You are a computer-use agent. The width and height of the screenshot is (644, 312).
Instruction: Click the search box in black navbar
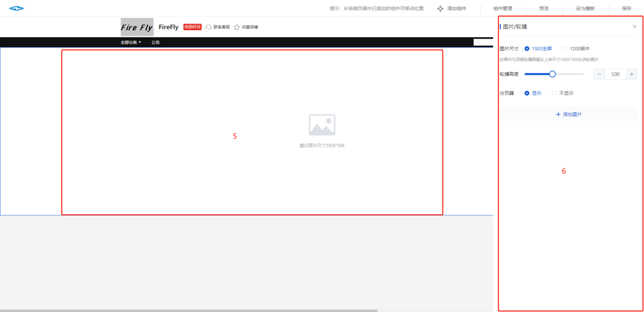coord(483,42)
